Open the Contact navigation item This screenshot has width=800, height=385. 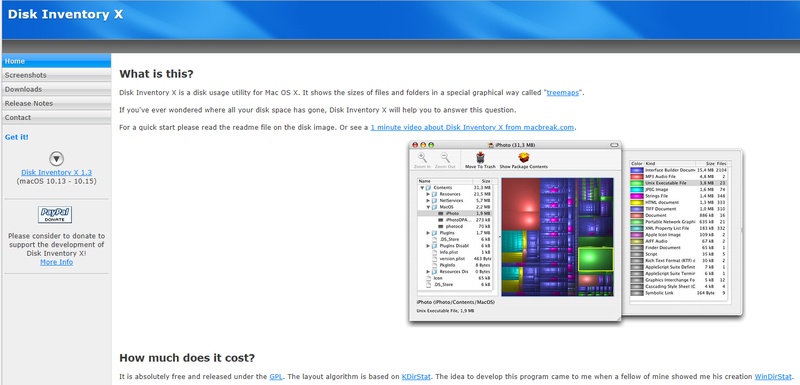coord(56,117)
